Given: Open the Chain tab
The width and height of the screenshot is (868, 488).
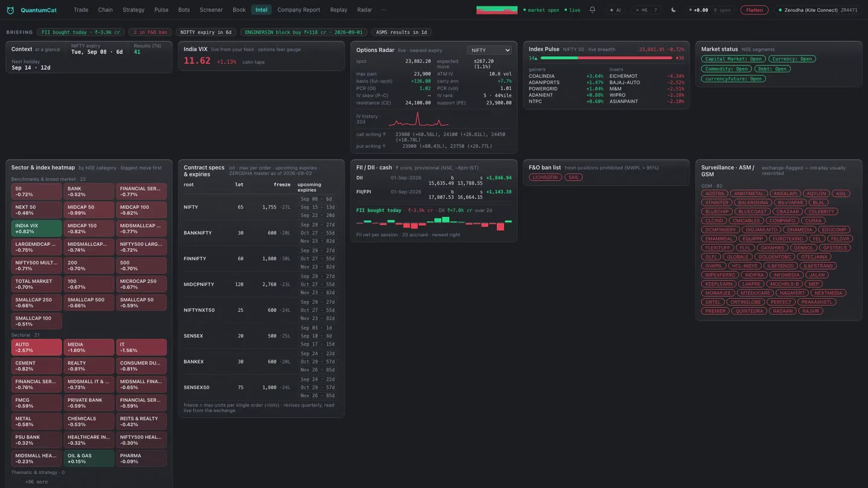Looking at the screenshot, I should (x=105, y=10).
